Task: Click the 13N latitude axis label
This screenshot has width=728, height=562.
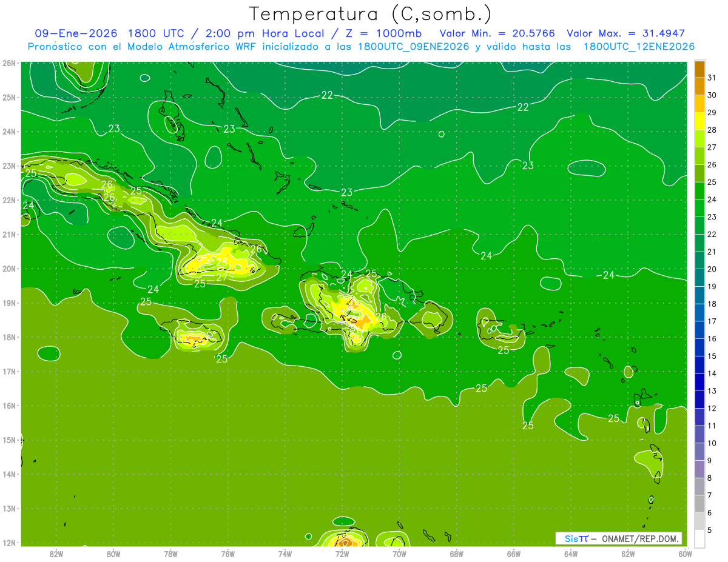Action: [8, 508]
